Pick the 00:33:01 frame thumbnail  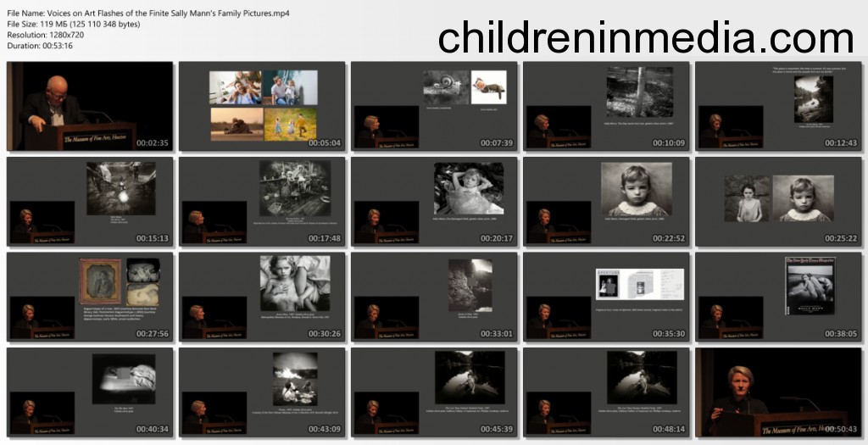[434, 298]
